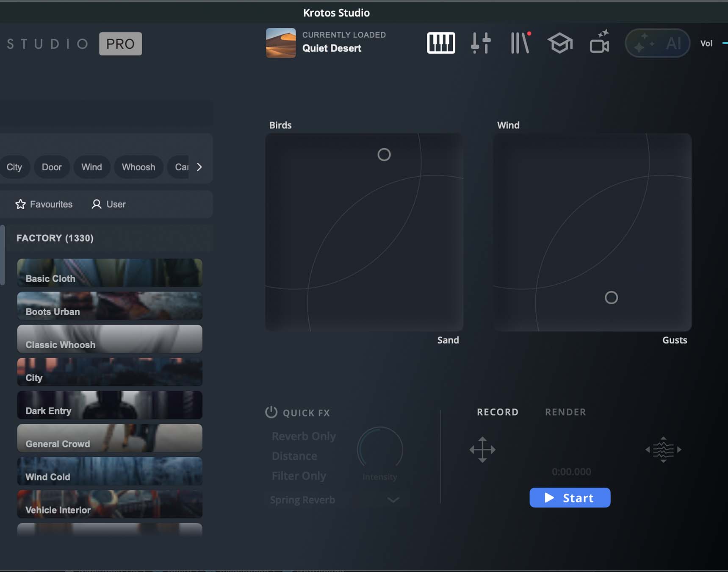Screen dimensions: 728x572
Task: Filter presets by Door tag
Action: [52, 167]
